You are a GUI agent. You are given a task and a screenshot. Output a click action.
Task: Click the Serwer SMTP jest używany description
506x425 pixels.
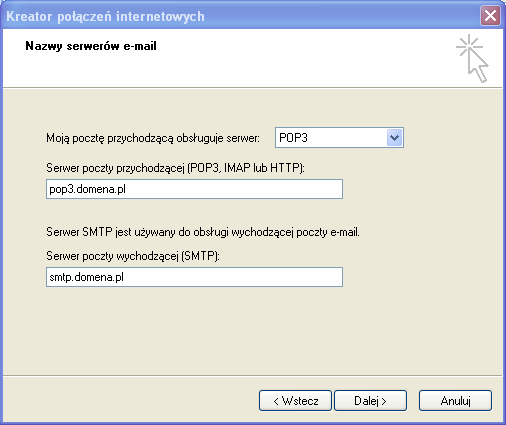(x=203, y=232)
